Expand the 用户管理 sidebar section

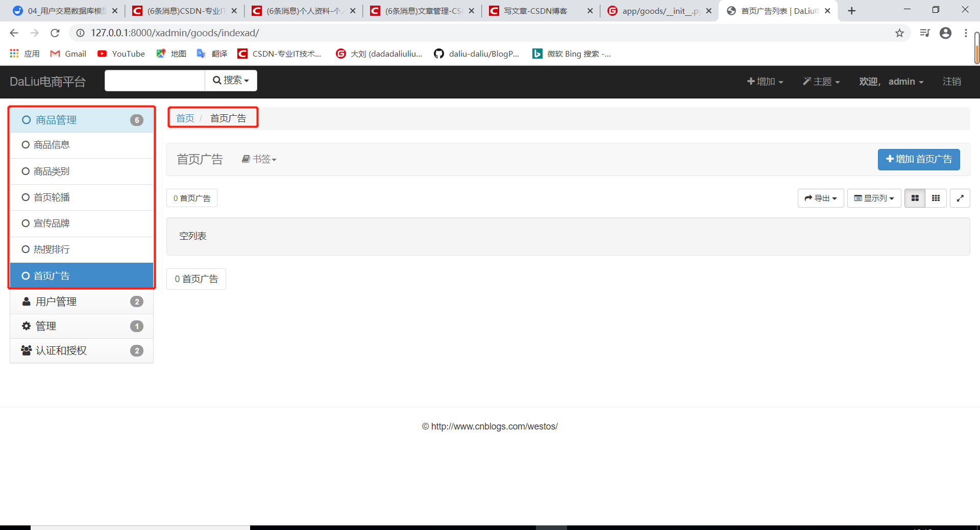[x=82, y=301]
